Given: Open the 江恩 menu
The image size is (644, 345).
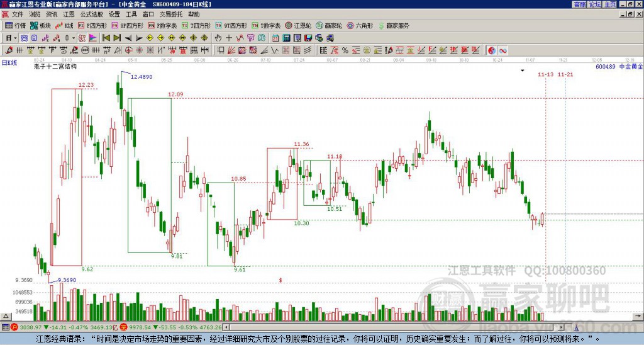Looking at the screenshot, I should (x=69, y=14).
